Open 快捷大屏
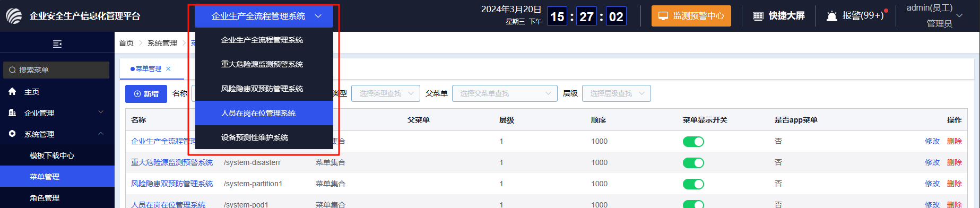The image size is (980, 208). point(779,16)
